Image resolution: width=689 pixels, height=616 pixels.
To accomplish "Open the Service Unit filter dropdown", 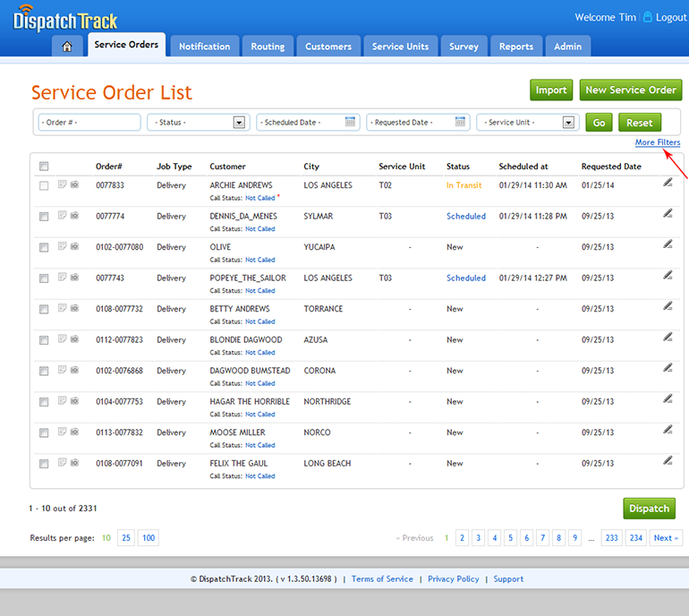I will (x=568, y=123).
